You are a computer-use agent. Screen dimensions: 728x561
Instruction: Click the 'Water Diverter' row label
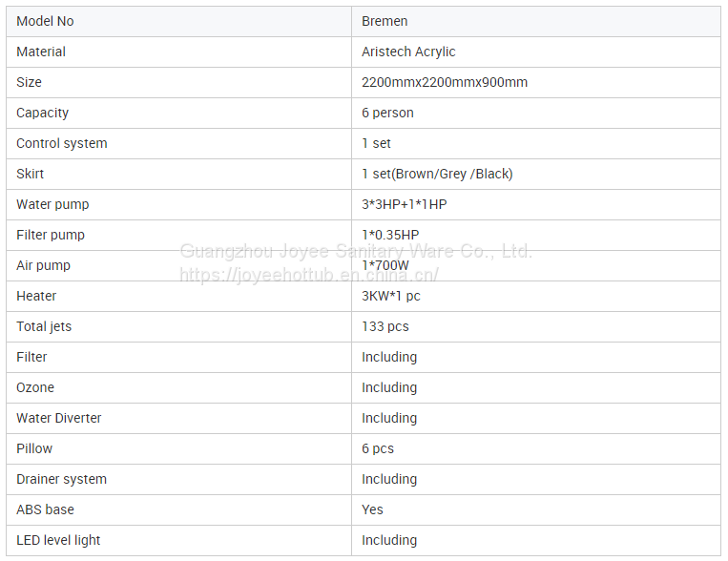pyautogui.click(x=59, y=418)
